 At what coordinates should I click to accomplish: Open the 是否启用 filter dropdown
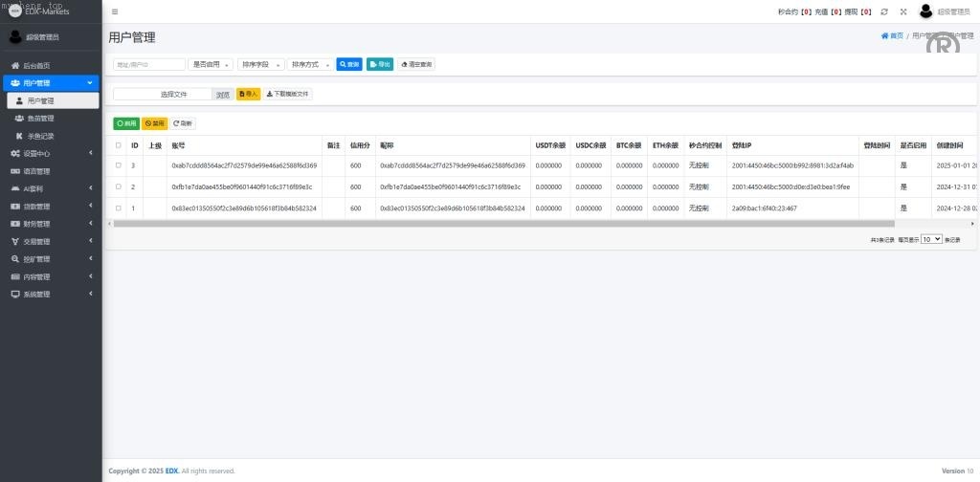coord(211,64)
